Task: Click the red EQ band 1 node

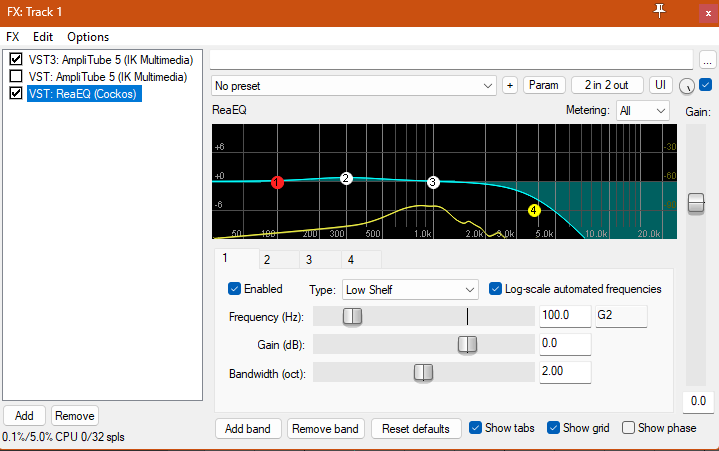Action: pos(277,182)
